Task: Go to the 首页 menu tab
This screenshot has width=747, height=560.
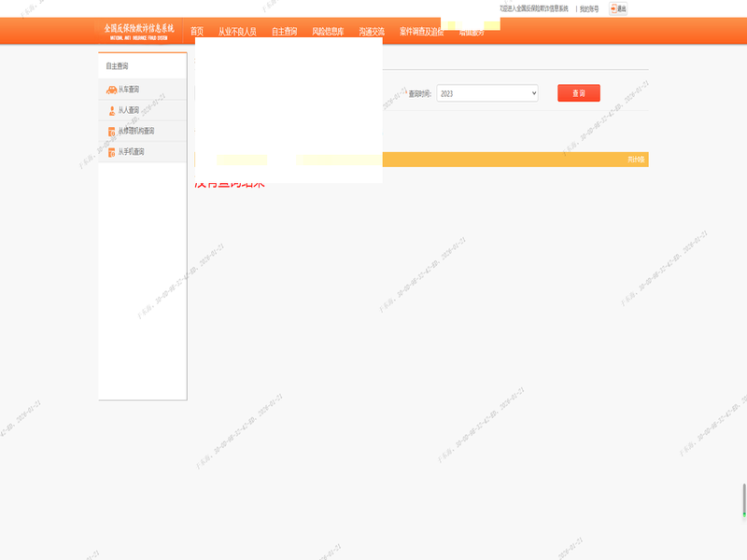Action: point(197,32)
